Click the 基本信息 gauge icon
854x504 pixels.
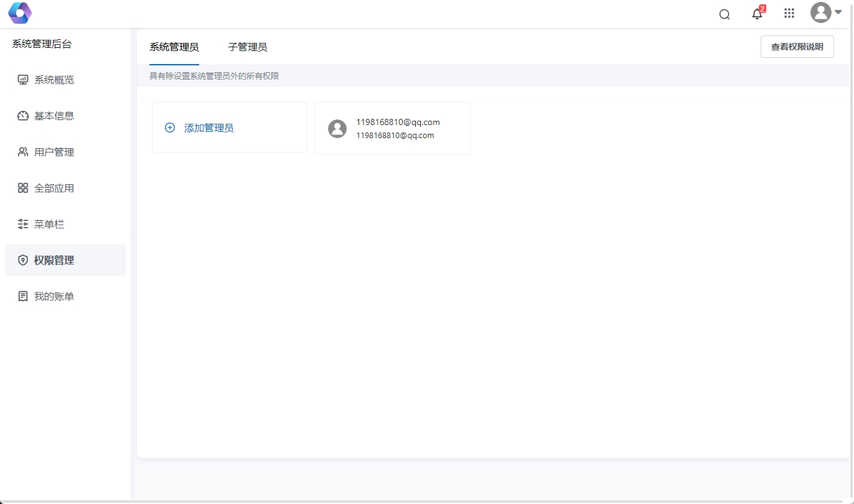point(23,116)
